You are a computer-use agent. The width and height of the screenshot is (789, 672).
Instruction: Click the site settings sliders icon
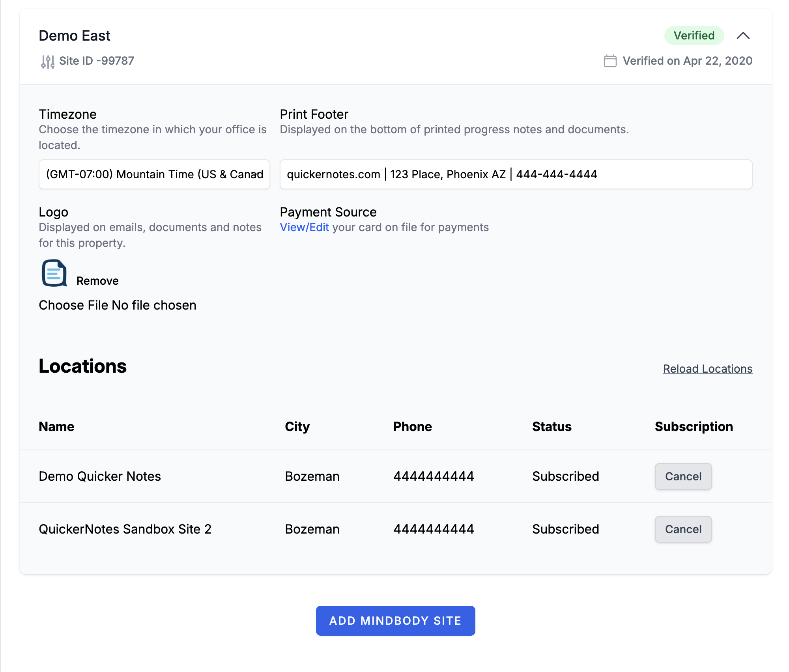point(48,62)
